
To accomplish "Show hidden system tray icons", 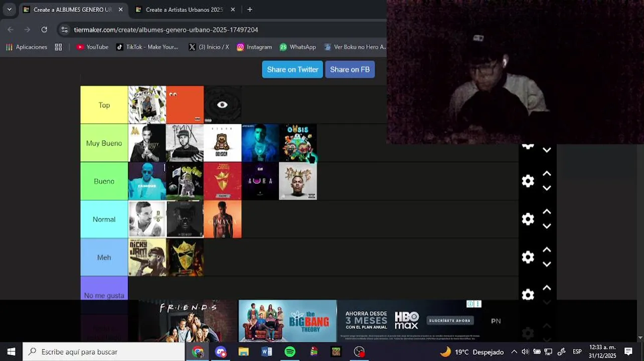I will coord(514,351).
